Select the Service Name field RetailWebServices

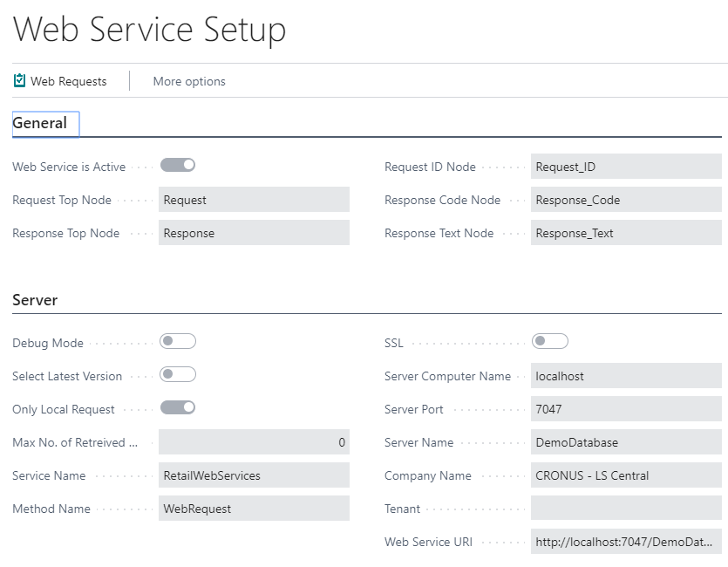254,475
